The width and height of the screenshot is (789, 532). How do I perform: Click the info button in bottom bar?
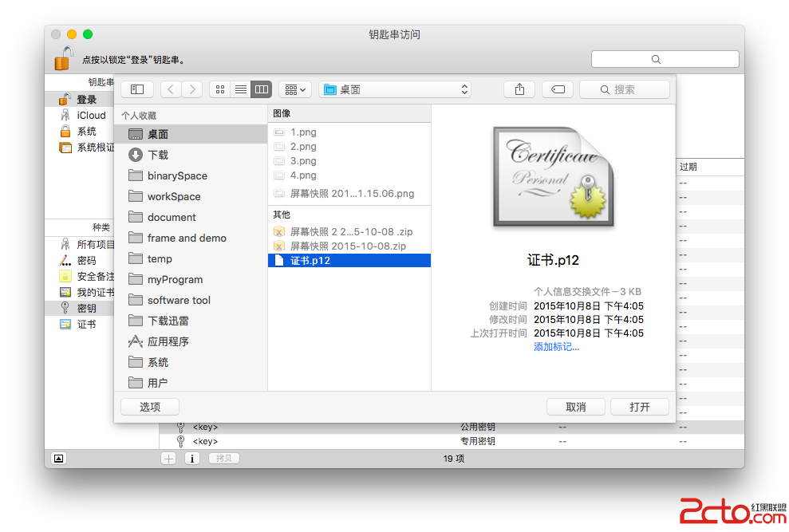[191, 458]
